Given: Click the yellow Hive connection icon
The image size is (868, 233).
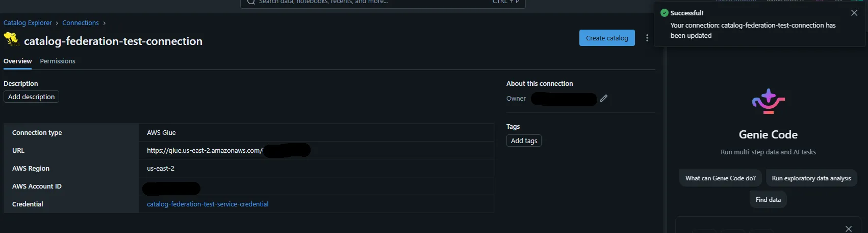Looking at the screenshot, I should tap(11, 39).
